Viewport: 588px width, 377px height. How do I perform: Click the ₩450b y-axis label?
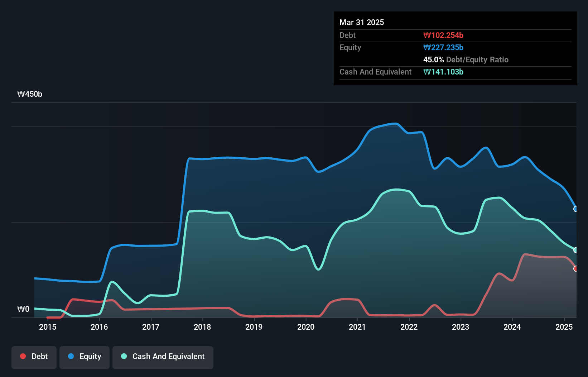coord(30,94)
